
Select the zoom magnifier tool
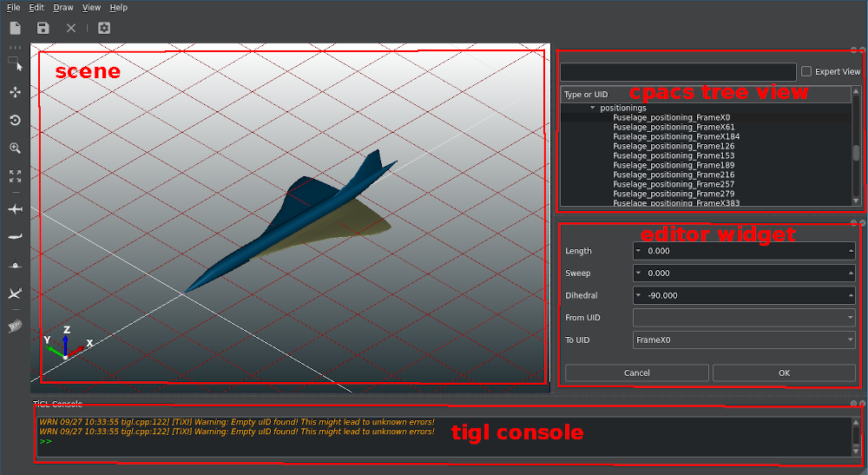pyautogui.click(x=15, y=148)
